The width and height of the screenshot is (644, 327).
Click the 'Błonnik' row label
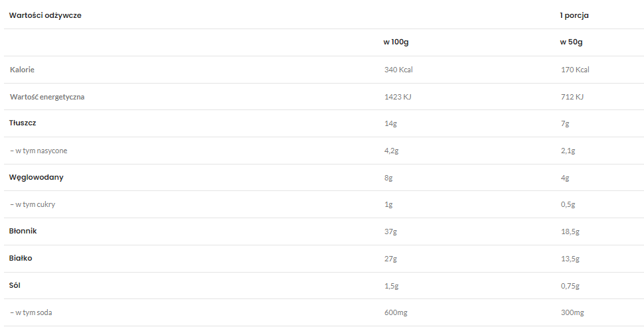pos(23,231)
